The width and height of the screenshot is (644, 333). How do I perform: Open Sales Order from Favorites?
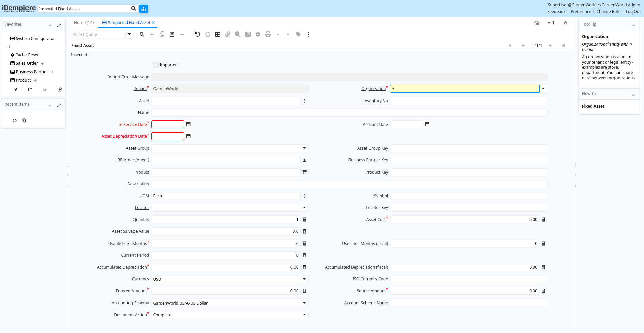(x=27, y=63)
